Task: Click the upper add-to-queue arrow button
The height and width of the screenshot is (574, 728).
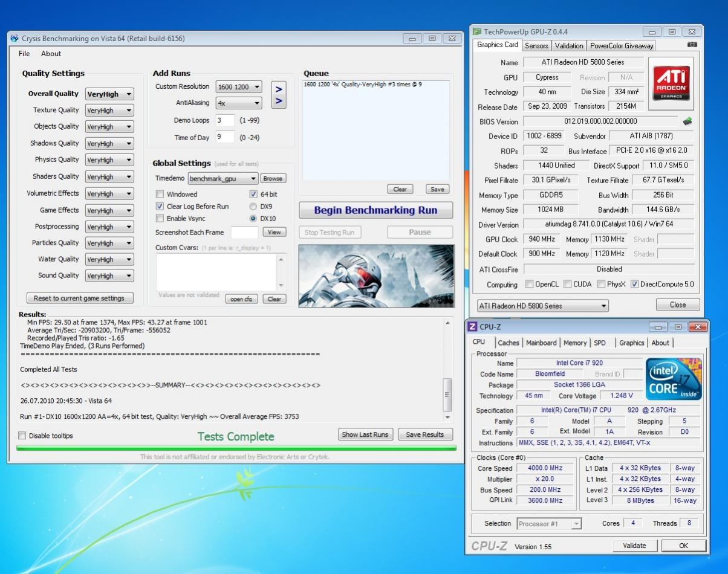Action: (x=279, y=88)
